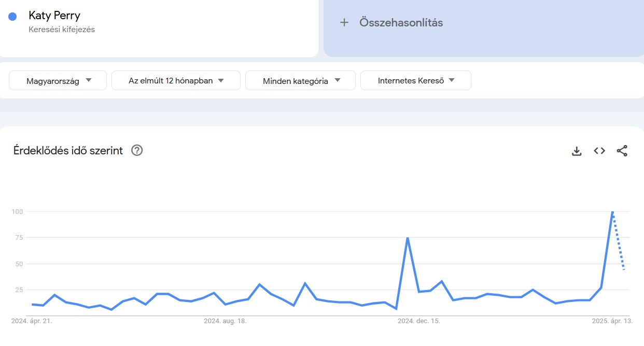Click the share chart icon
644x346 pixels.
click(x=622, y=151)
